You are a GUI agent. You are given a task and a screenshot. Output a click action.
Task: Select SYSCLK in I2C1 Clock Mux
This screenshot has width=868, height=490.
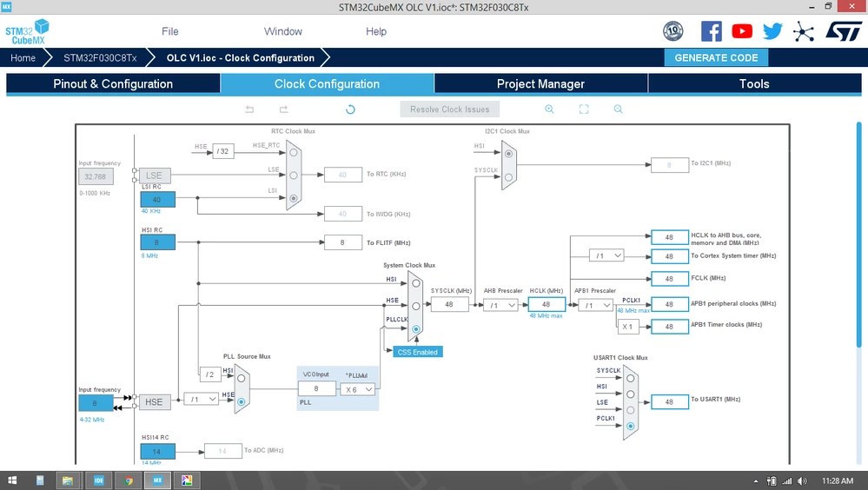[x=509, y=177]
